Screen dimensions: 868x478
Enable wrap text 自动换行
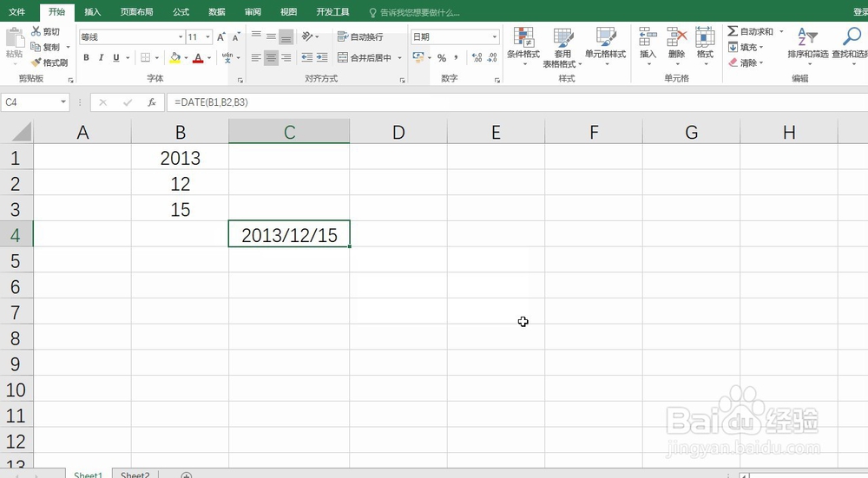360,37
